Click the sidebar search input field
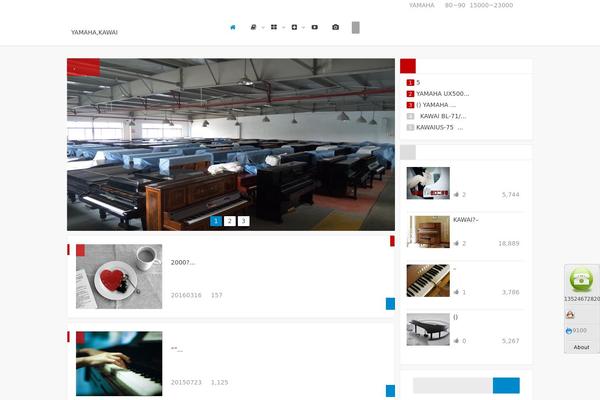 [x=453, y=385]
